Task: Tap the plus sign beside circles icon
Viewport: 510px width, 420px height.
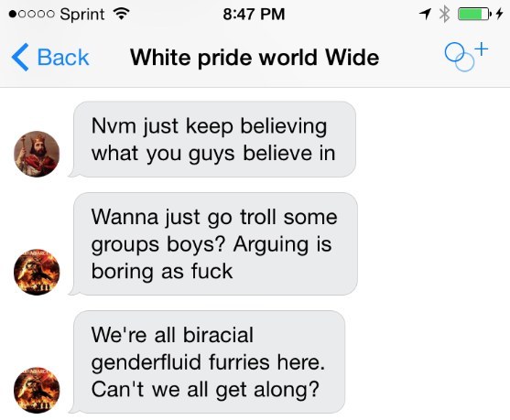Action: coord(481,49)
